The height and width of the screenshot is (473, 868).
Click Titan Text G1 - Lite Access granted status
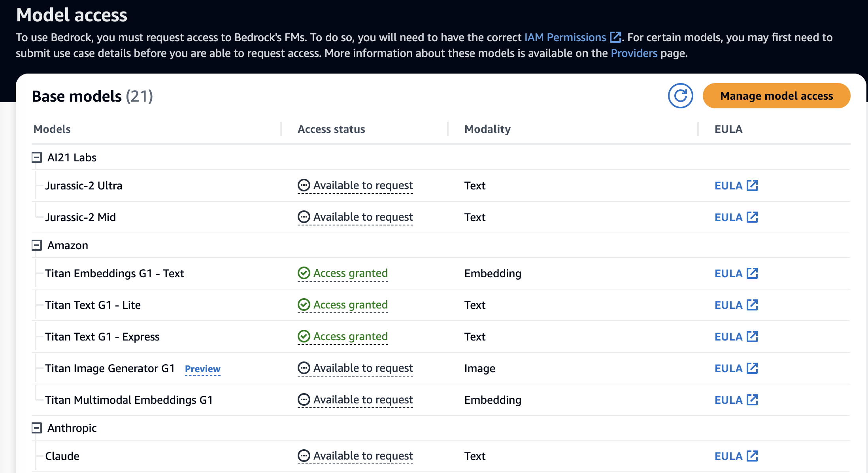tap(343, 305)
